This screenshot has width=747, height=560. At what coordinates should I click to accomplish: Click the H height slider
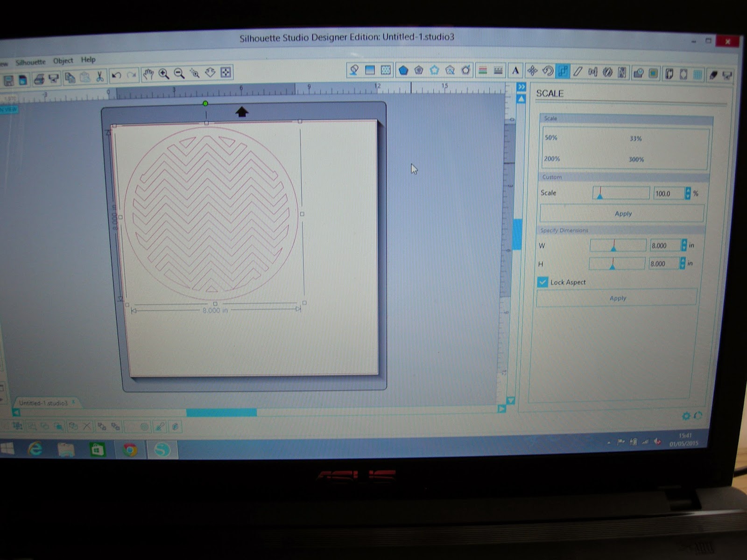[617, 264]
